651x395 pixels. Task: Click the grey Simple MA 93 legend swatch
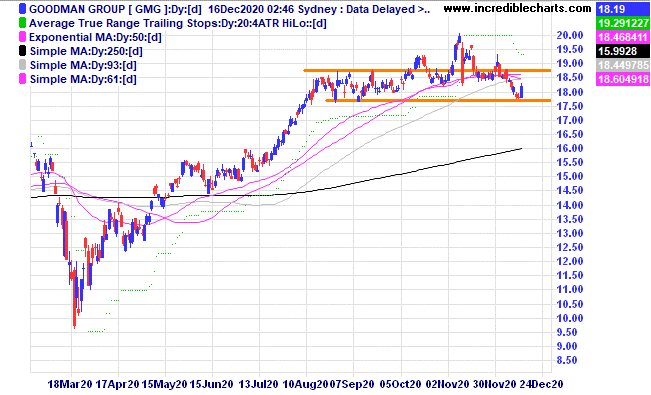[22, 65]
